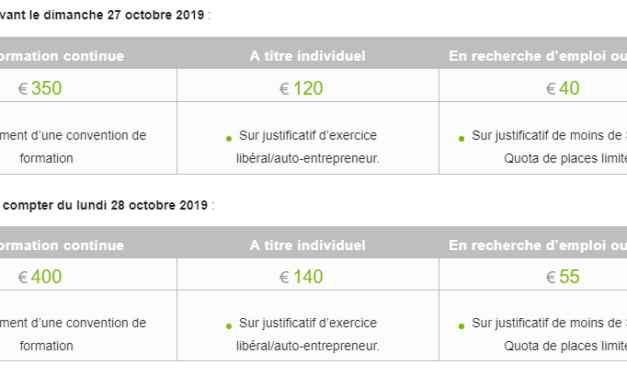Click the €40 job seeker price
627x376 pixels.
pos(563,88)
